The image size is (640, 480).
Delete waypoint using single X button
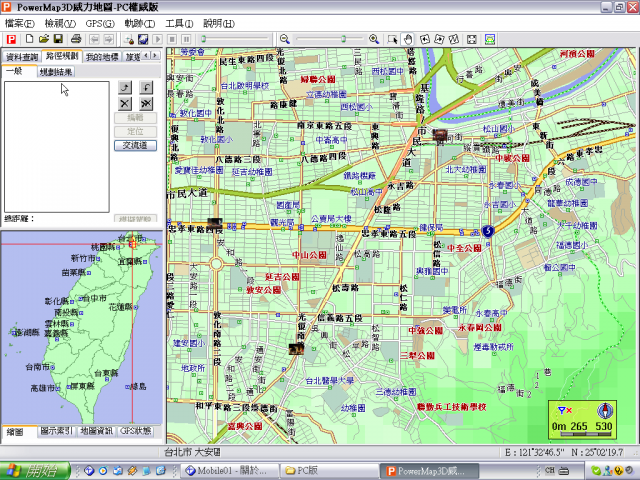click(x=125, y=103)
